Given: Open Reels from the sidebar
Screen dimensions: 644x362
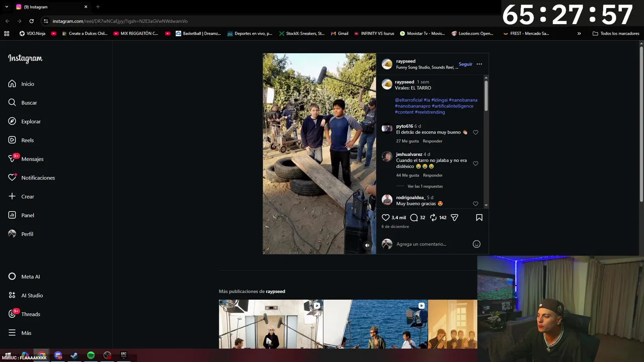Looking at the screenshot, I should pyautogui.click(x=21, y=140).
